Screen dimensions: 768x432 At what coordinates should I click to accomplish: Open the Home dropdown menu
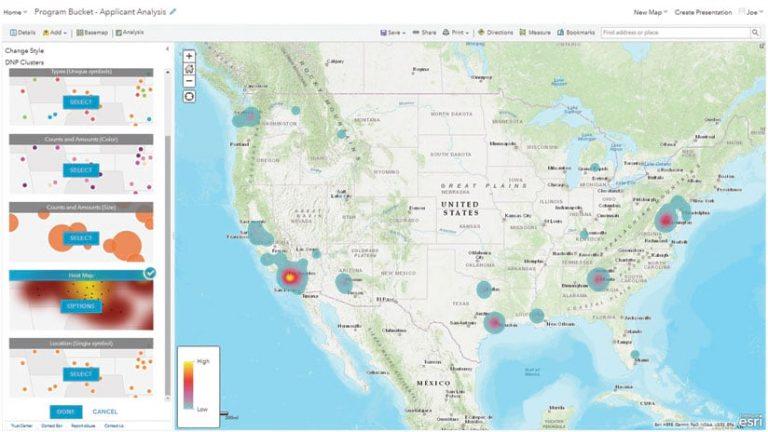tap(15, 12)
